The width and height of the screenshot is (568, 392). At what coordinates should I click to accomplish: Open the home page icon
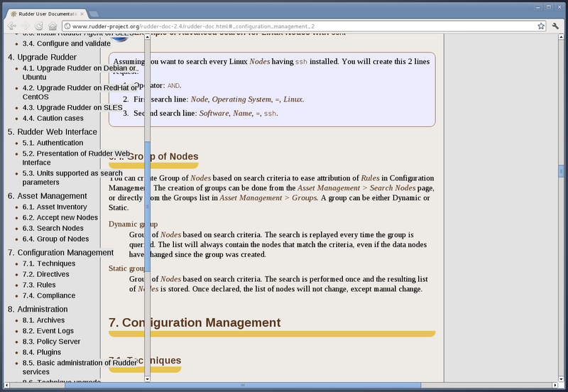point(53,26)
